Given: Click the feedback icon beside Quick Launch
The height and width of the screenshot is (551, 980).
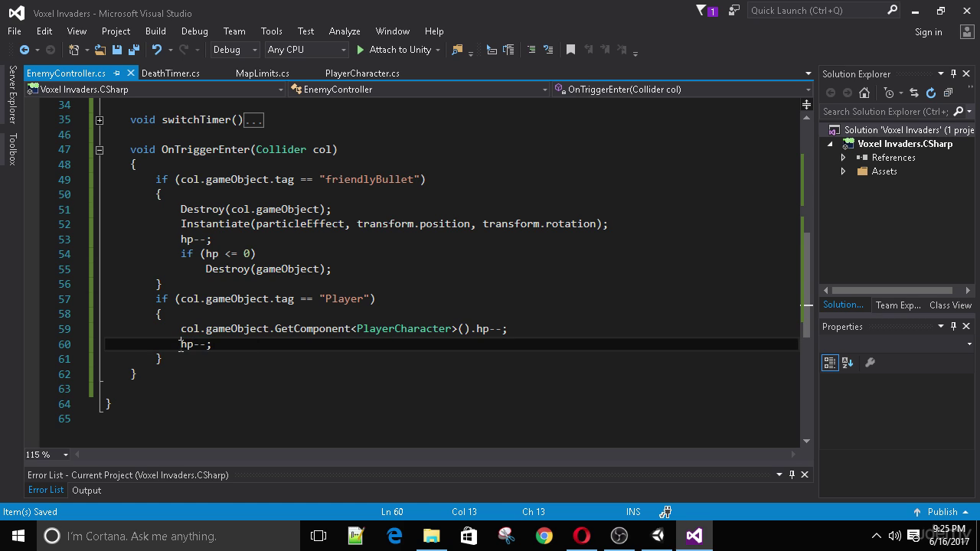Looking at the screenshot, I should tap(734, 11).
